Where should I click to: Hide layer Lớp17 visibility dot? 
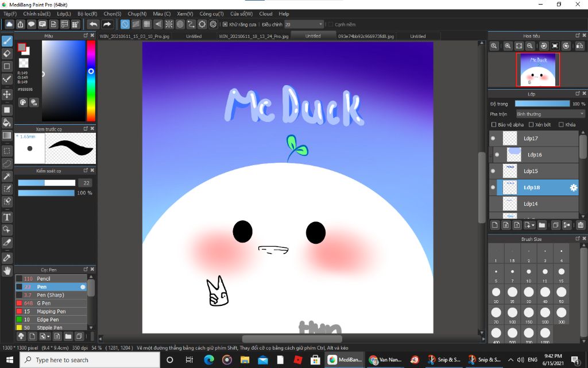click(x=493, y=138)
